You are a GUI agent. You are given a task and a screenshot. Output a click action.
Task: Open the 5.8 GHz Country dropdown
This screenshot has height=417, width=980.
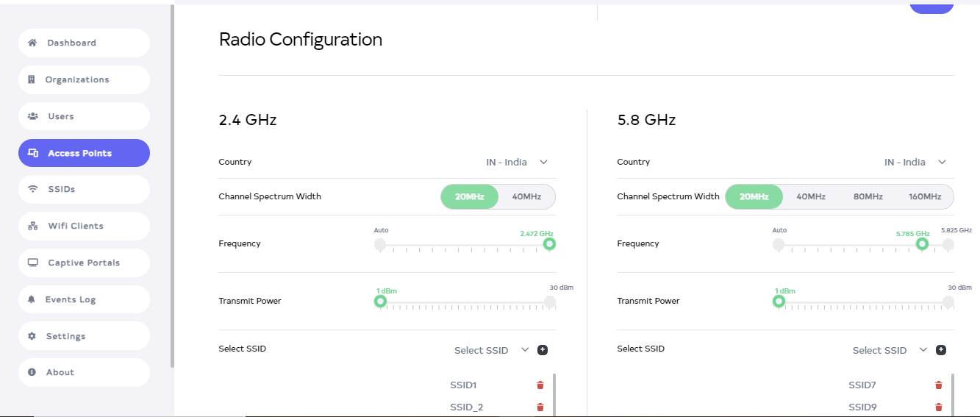pos(915,162)
